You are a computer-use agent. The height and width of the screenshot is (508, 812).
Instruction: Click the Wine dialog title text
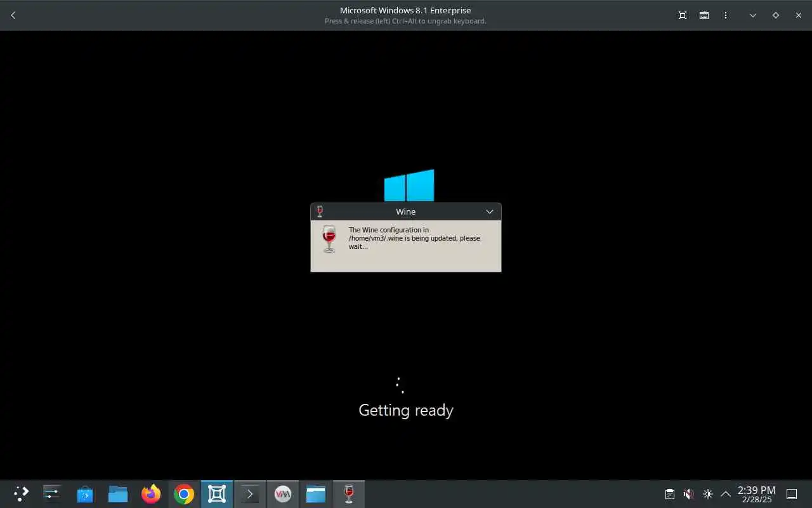pyautogui.click(x=406, y=211)
